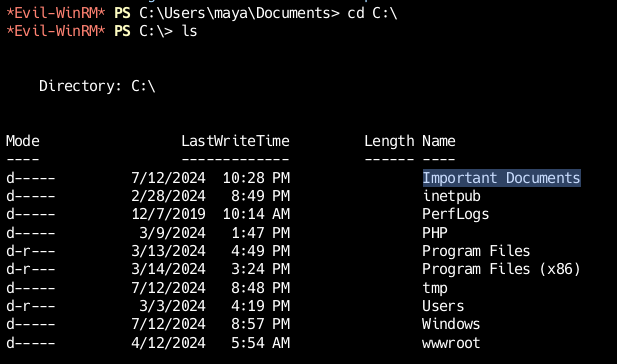Click the 5:54 AM time for wwwroot
This screenshot has height=364, width=617.
(x=260, y=343)
